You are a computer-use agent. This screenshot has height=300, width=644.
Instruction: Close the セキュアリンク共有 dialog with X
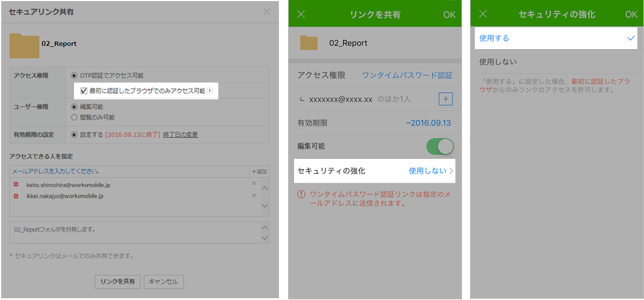coord(267,12)
